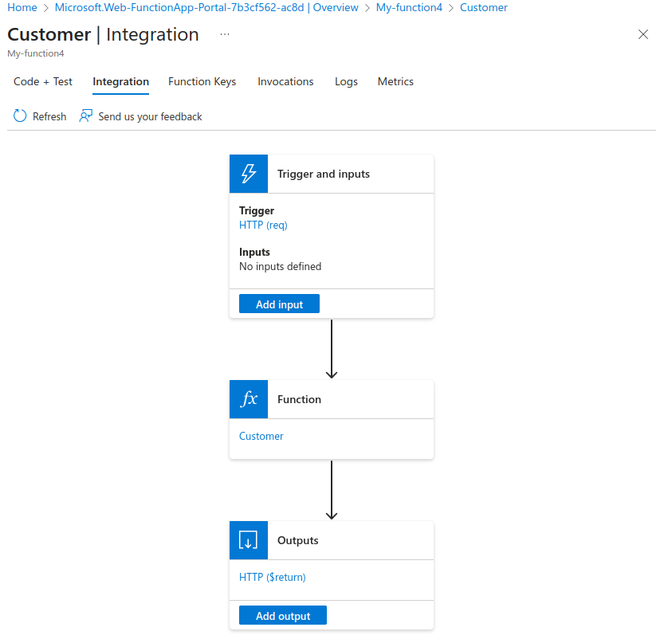Select the Integration tab

pos(120,81)
